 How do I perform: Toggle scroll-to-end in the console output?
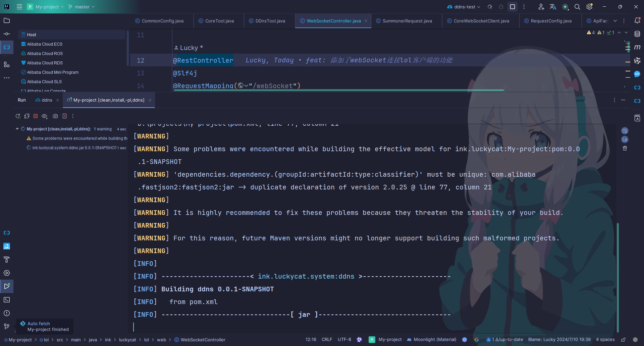[x=625, y=139]
